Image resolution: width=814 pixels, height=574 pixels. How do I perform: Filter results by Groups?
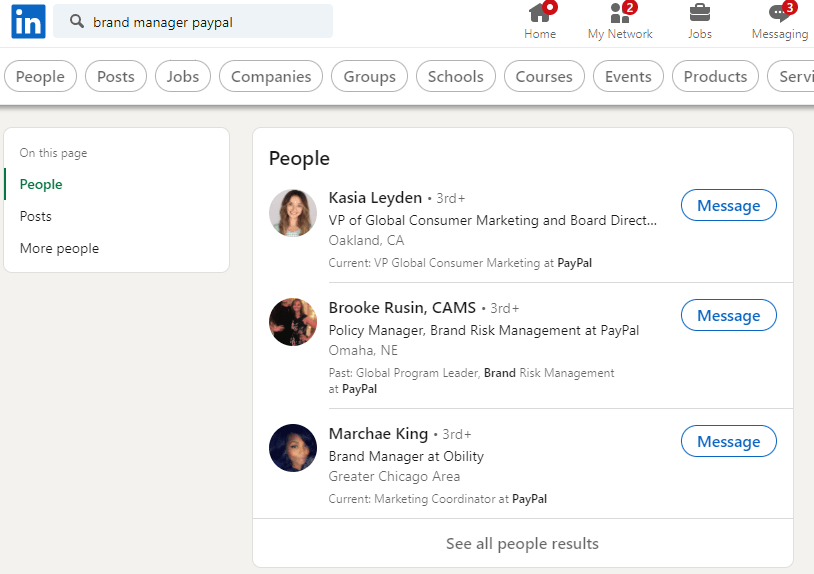[370, 76]
